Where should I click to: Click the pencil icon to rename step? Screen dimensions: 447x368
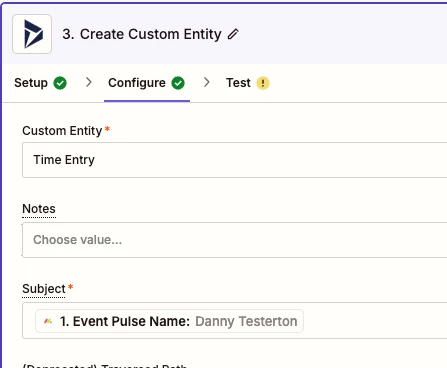click(233, 34)
